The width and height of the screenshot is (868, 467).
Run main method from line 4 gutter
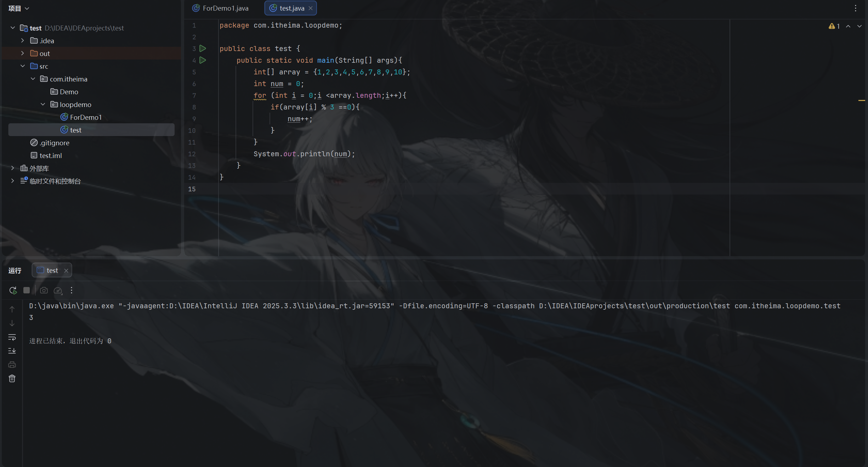(203, 60)
